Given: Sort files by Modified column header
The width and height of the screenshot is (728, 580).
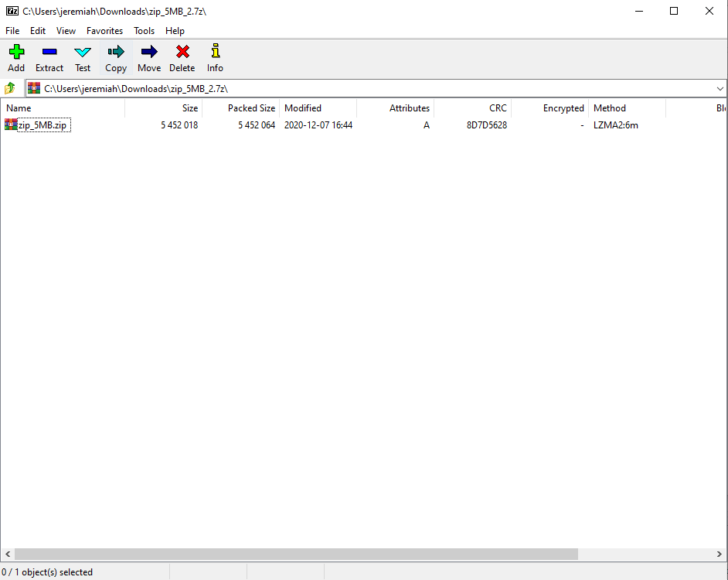Looking at the screenshot, I should [317, 108].
